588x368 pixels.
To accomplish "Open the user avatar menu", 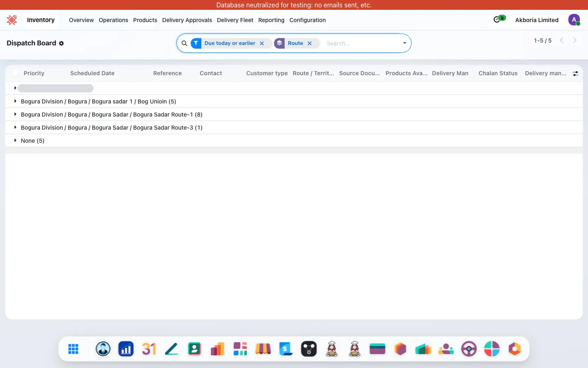I will click(574, 20).
